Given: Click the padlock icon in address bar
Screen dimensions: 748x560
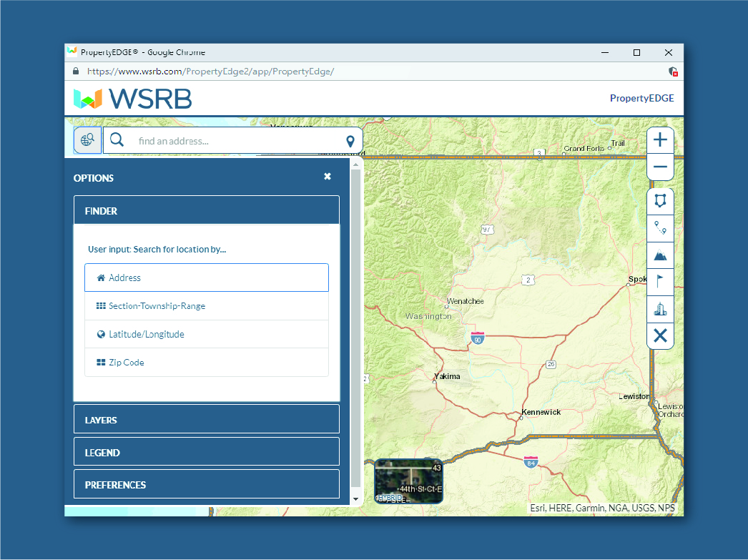Looking at the screenshot, I should tap(76, 71).
